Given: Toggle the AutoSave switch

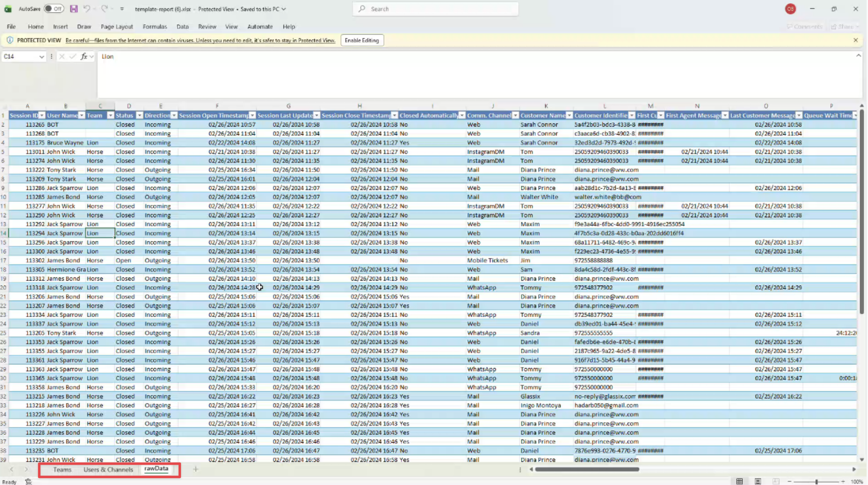Looking at the screenshot, I should (x=54, y=9).
